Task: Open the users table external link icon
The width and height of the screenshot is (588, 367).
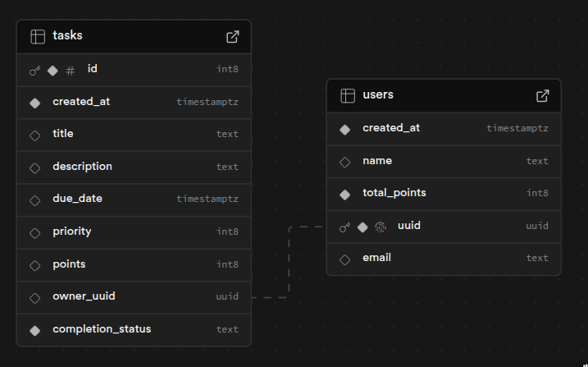Action: coord(543,95)
